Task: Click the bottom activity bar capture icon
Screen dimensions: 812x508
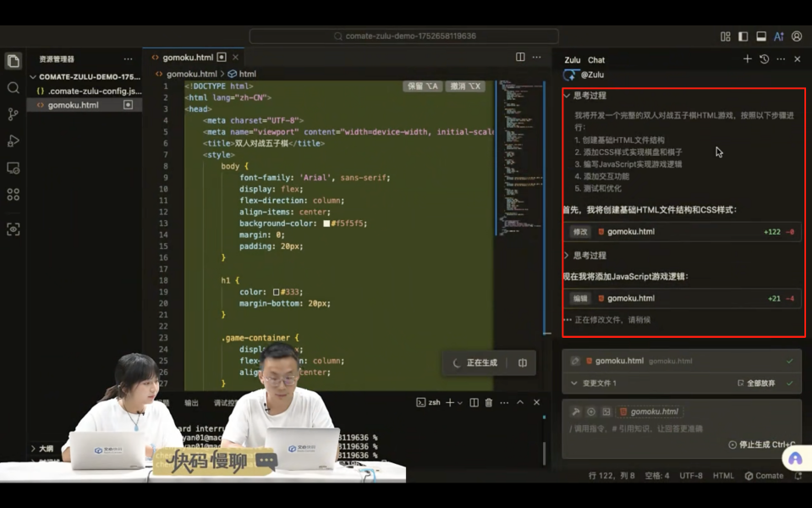Action: (14, 229)
